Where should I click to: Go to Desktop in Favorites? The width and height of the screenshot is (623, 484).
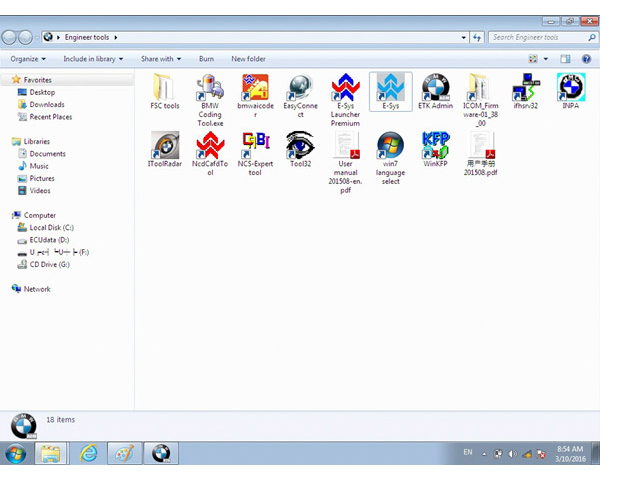tap(42, 92)
